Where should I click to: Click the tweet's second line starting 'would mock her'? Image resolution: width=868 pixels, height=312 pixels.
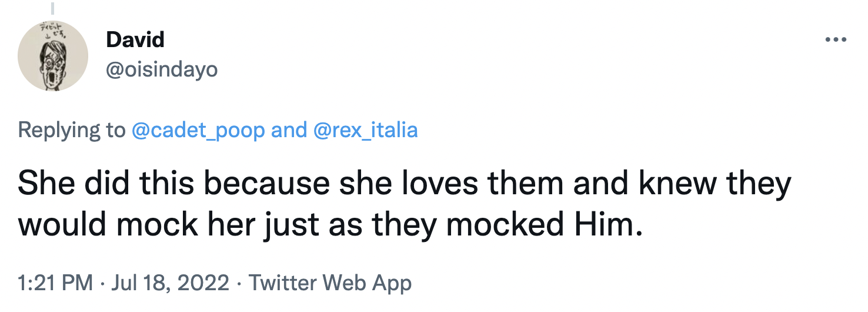[x=329, y=225]
